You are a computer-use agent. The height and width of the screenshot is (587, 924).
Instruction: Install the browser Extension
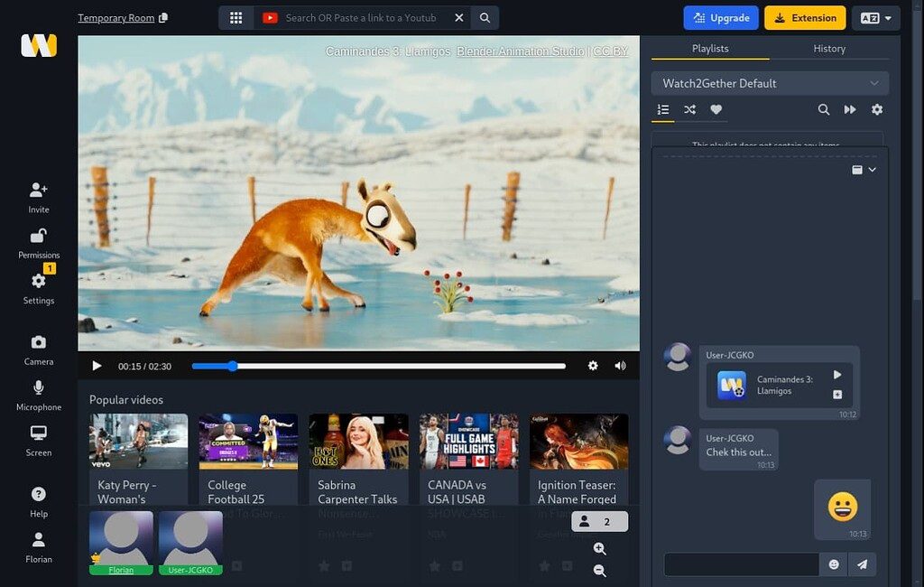click(x=805, y=18)
